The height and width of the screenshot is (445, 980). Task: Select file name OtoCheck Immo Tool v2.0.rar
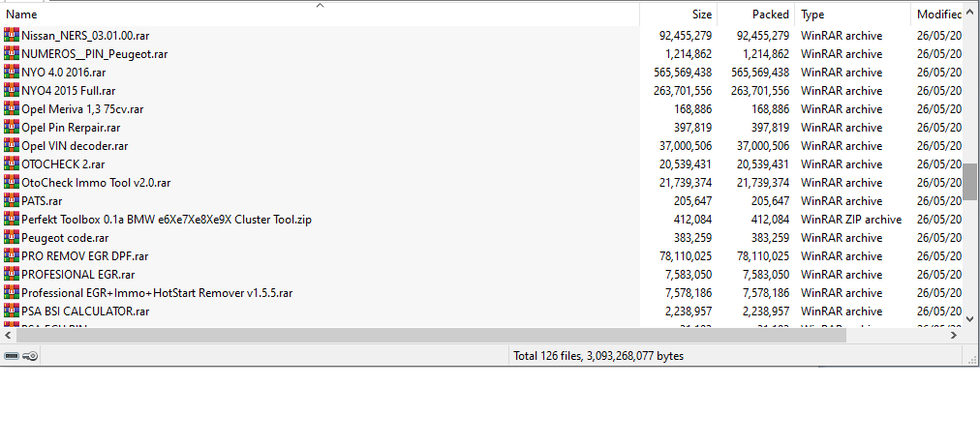coord(96,183)
